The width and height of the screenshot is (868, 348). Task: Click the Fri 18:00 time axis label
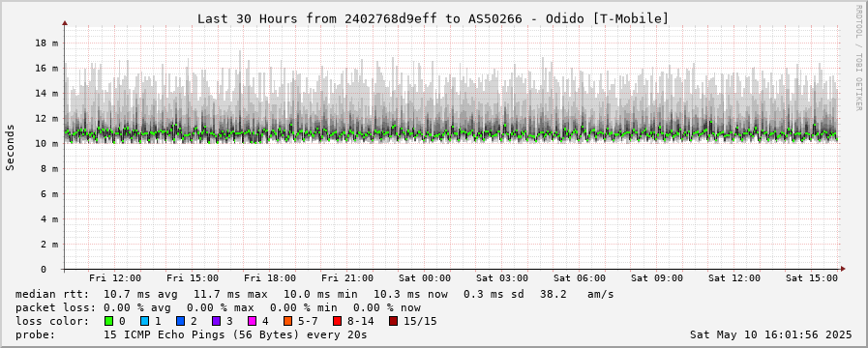[x=270, y=278]
